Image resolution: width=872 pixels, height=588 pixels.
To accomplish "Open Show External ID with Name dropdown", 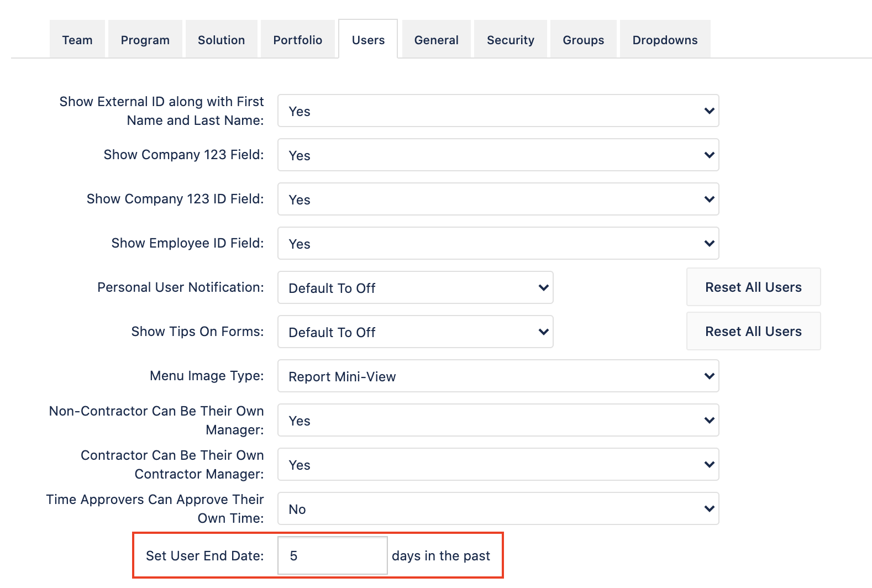I will 498,111.
